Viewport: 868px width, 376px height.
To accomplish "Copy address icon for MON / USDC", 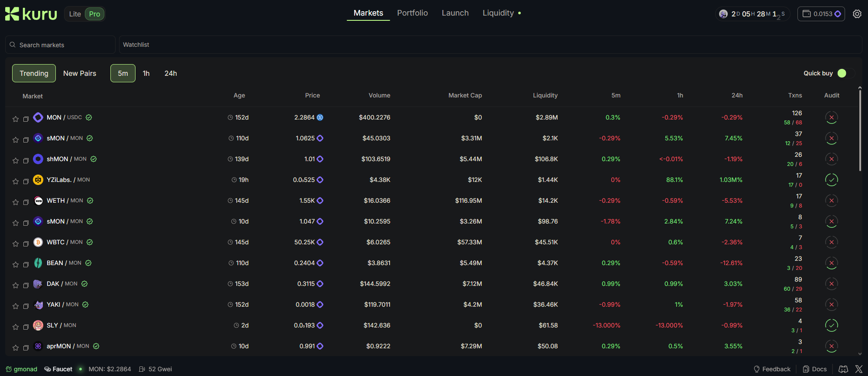I will point(26,119).
